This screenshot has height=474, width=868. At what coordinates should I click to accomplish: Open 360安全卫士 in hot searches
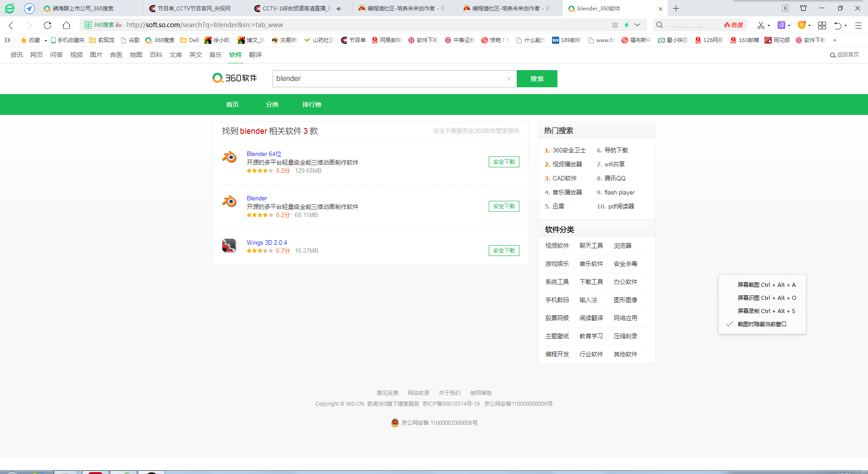coord(569,150)
